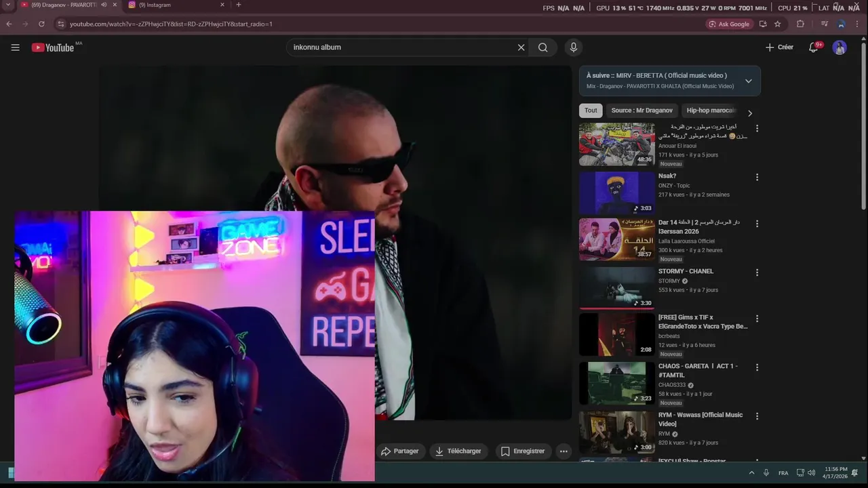868x488 pixels.
Task: Expand the À suivre mix playlist panel
Action: pyautogui.click(x=748, y=81)
